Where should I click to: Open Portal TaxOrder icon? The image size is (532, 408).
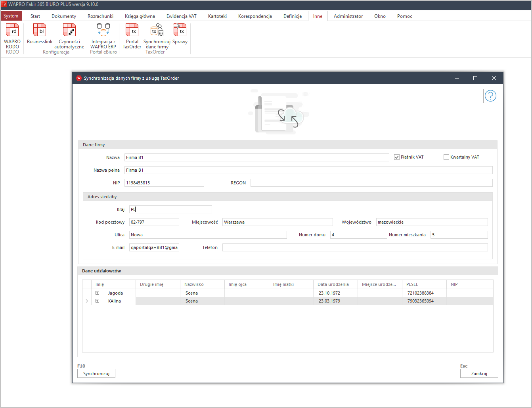[132, 31]
